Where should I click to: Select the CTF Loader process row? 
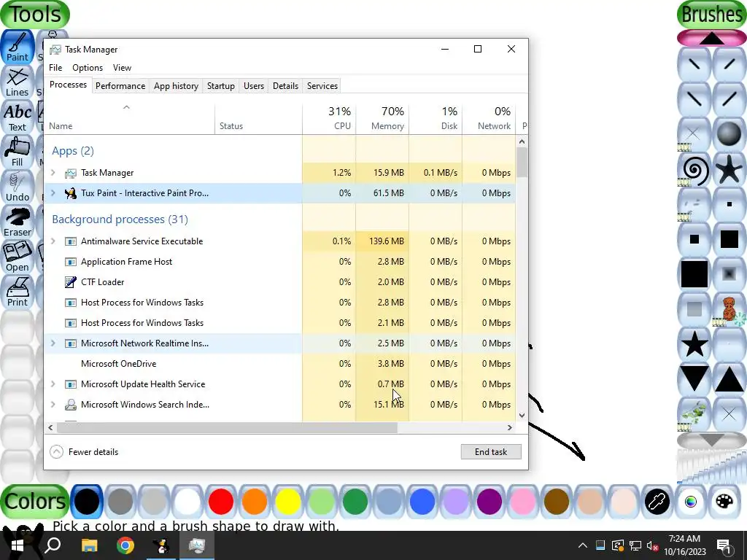(279, 282)
